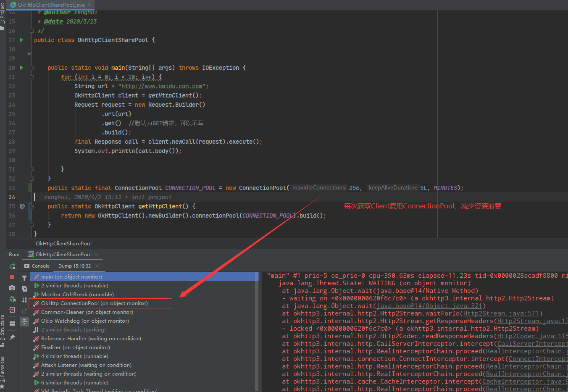Select 2 similar threads (waiting on condition)
Image resolution: width=568 pixels, height=392 pixels.
(x=143, y=374)
